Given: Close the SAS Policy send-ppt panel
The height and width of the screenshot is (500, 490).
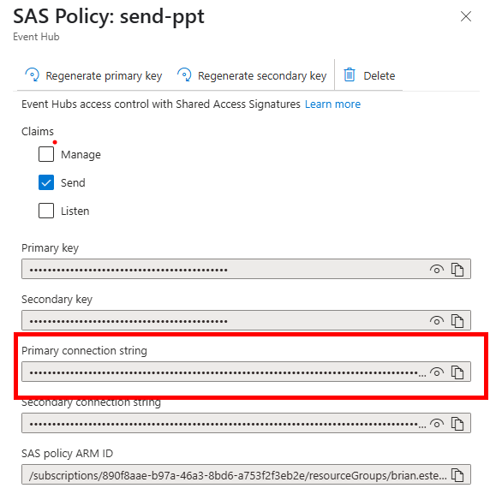Looking at the screenshot, I should (466, 16).
